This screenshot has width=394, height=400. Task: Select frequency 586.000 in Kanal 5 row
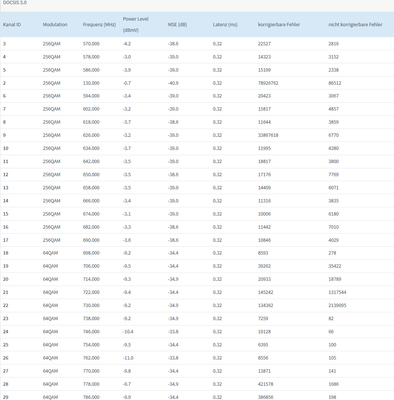click(91, 70)
